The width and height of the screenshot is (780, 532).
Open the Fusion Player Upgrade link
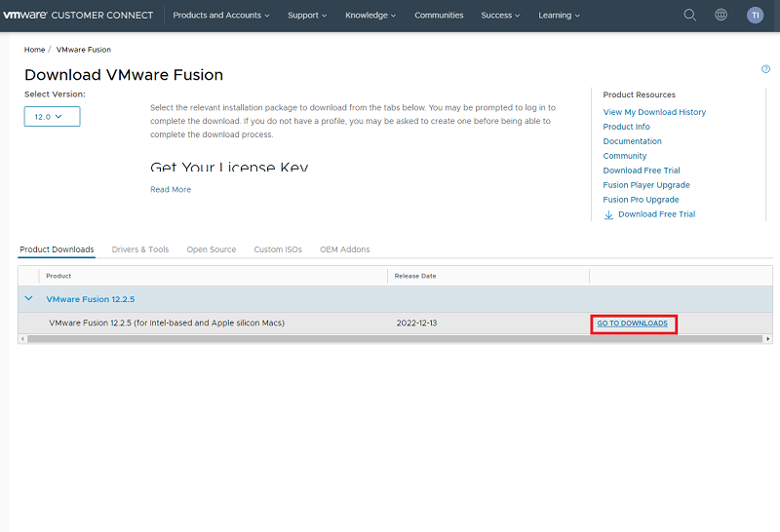point(646,185)
